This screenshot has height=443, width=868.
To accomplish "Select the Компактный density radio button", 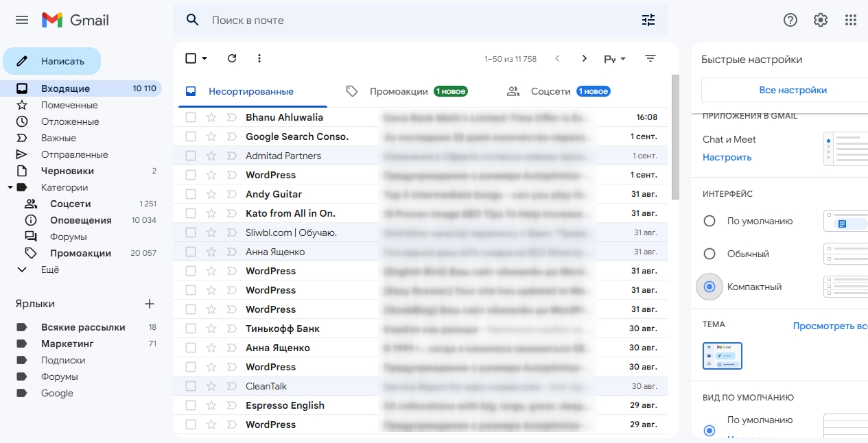I will point(710,287).
